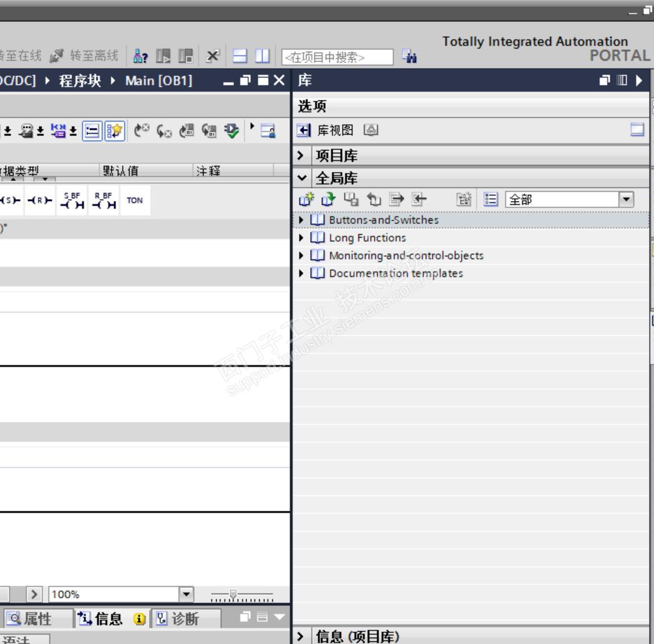Expand the Monitoring-and-control-objects library

click(301, 255)
